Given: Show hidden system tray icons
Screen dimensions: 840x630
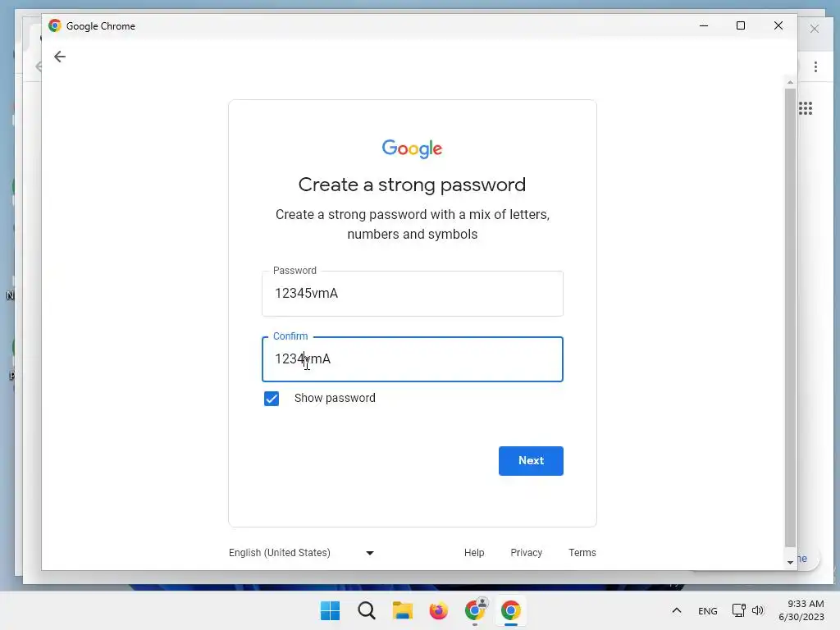Looking at the screenshot, I should click(677, 610).
